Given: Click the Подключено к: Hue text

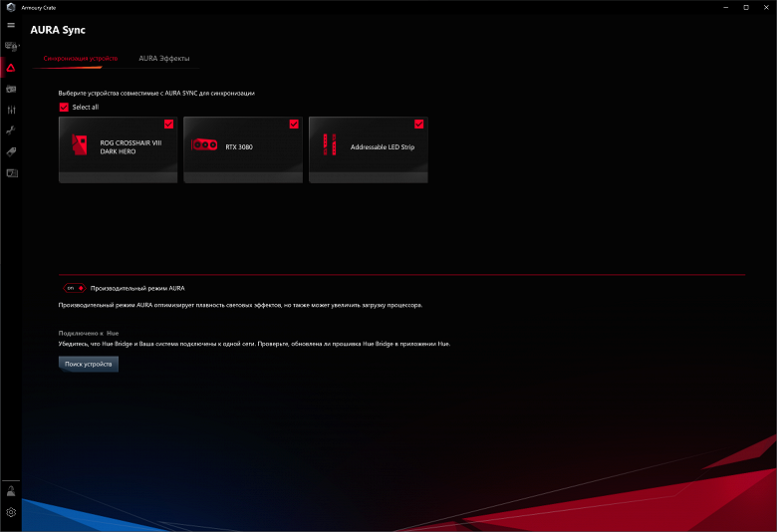Looking at the screenshot, I should [x=89, y=333].
